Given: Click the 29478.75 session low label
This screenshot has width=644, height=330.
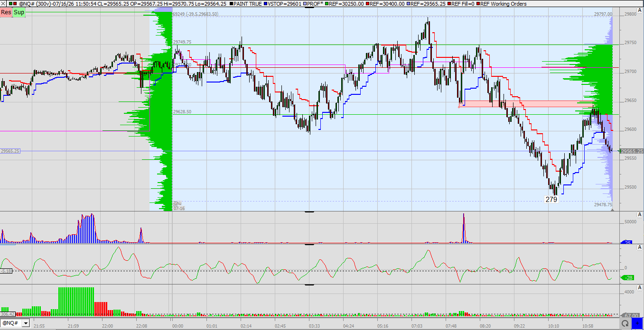Looking at the screenshot, I should (x=603, y=205).
